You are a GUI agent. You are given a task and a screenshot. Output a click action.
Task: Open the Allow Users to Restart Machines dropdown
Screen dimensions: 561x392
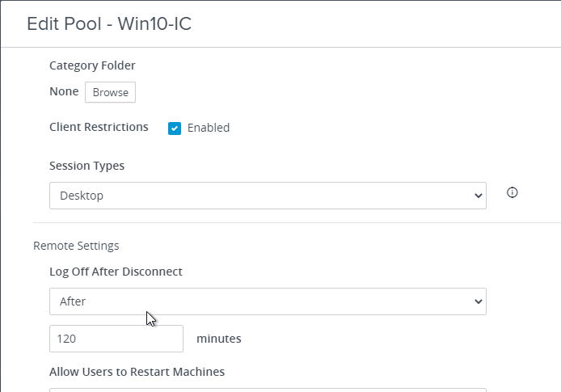(268, 390)
